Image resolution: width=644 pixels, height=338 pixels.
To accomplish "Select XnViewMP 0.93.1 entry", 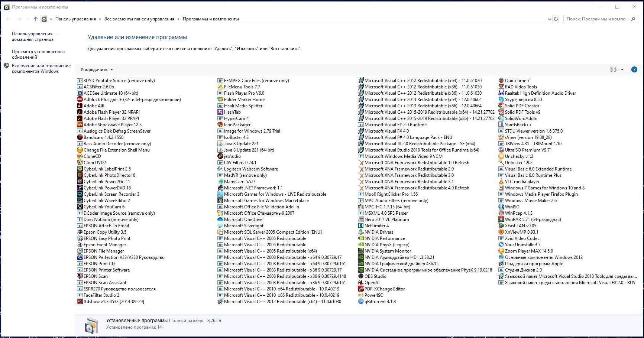I will pyautogui.click(x=518, y=232).
